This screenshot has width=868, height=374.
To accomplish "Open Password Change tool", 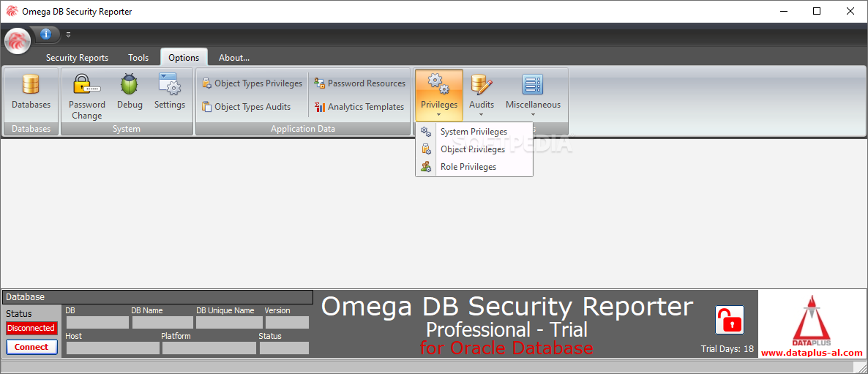I will click(87, 97).
